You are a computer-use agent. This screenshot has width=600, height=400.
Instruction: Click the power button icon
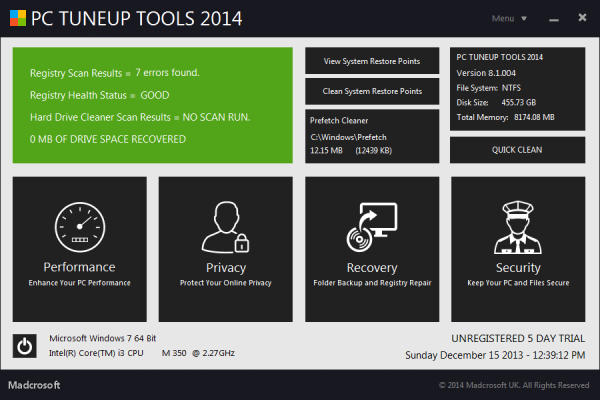(x=24, y=346)
